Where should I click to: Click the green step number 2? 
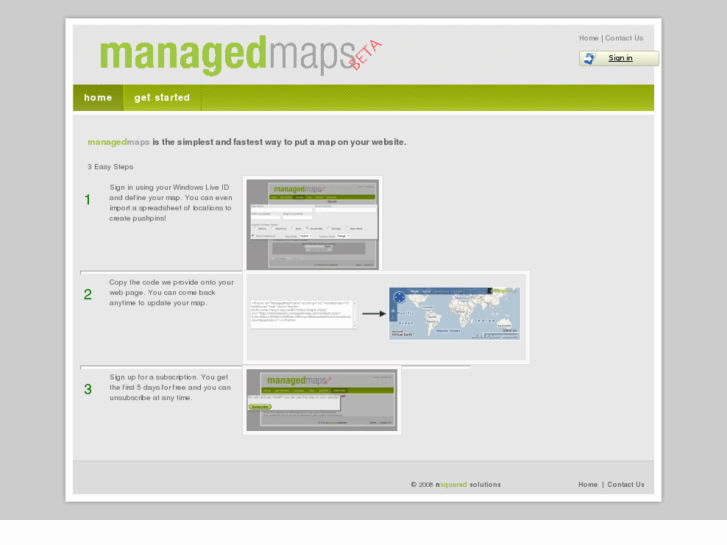[x=88, y=295]
